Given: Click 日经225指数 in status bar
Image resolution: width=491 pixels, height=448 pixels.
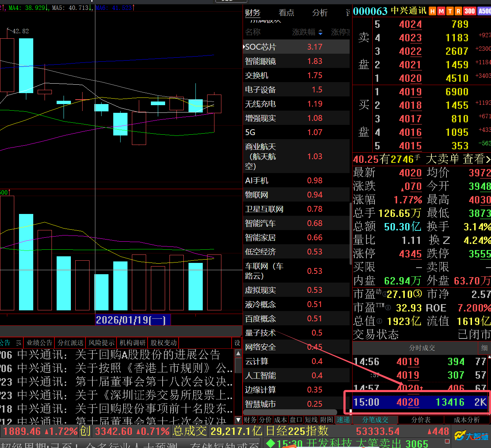Looking at the screenshot, I should 297,431.
